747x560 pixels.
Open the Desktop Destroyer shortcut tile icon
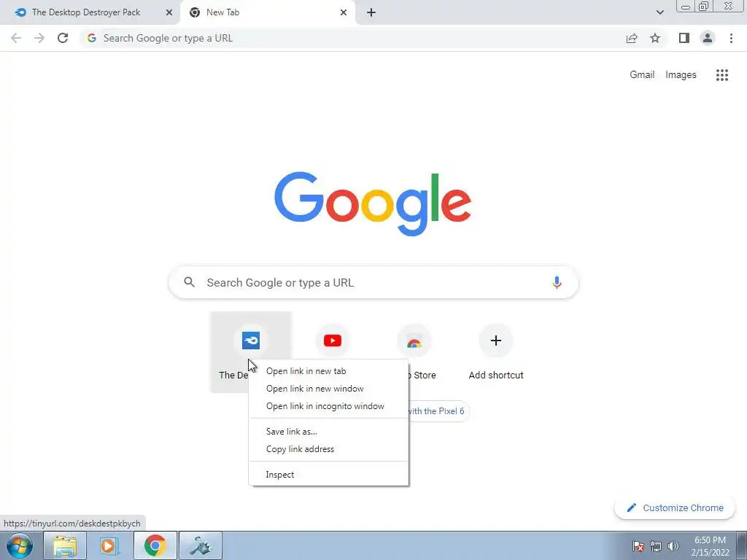pyautogui.click(x=251, y=341)
